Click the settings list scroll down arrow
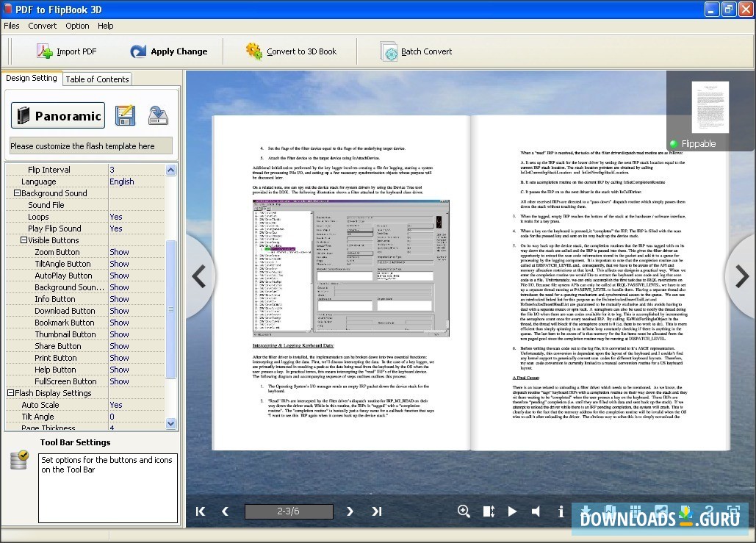Image resolution: width=756 pixels, height=543 pixels. tap(170, 423)
